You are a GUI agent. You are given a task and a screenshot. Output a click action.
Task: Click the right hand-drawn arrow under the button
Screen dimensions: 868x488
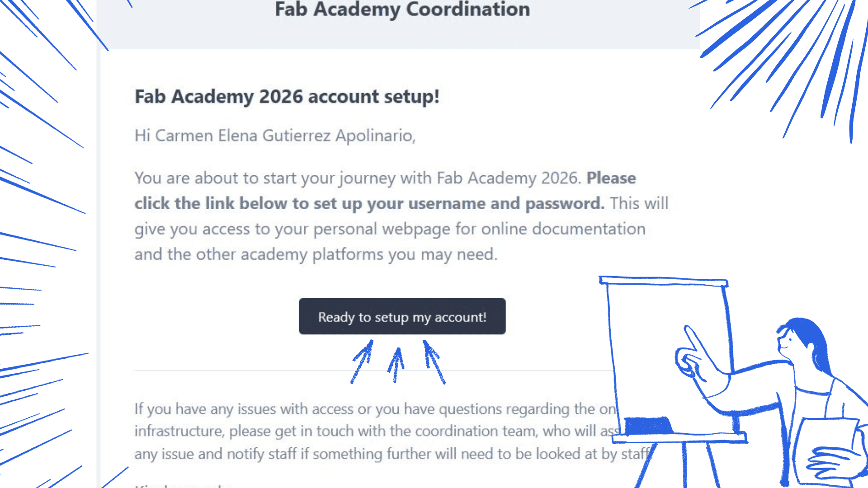click(x=434, y=361)
